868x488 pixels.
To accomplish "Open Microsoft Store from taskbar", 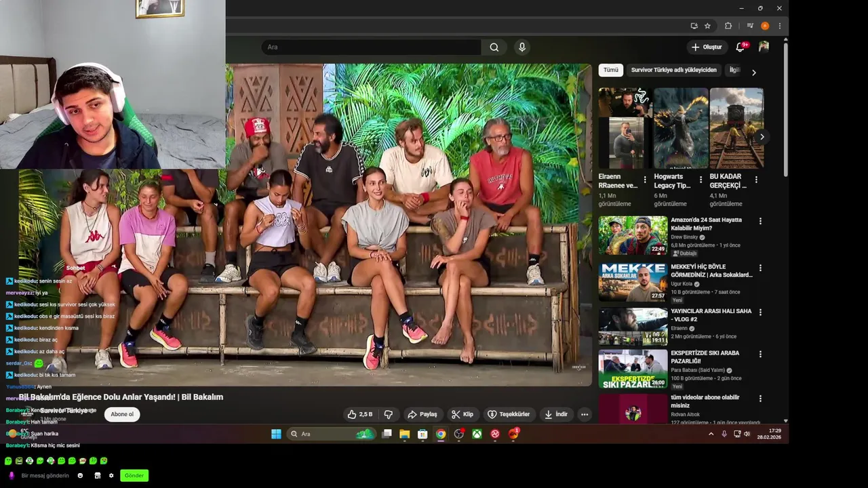I will coord(422,434).
